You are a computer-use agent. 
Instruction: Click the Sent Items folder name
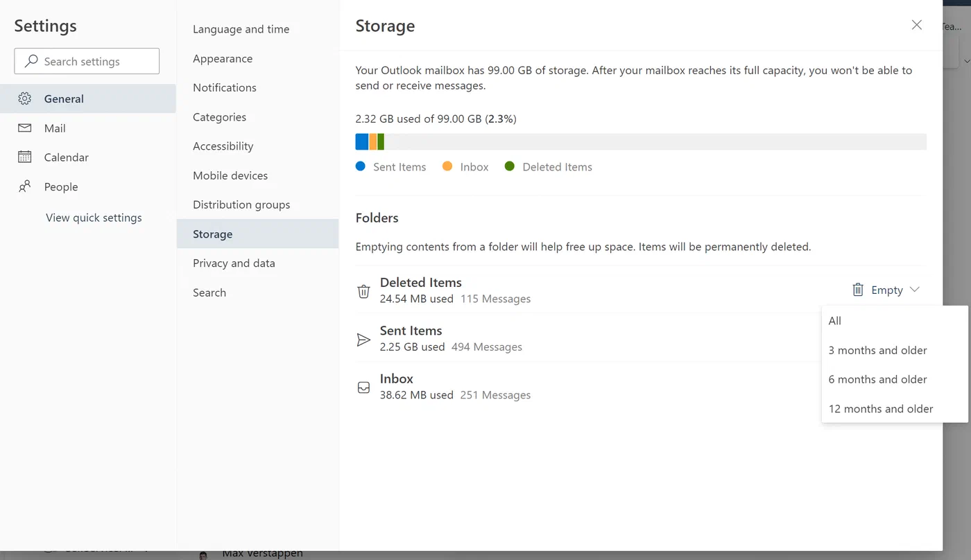(x=411, y=331)
